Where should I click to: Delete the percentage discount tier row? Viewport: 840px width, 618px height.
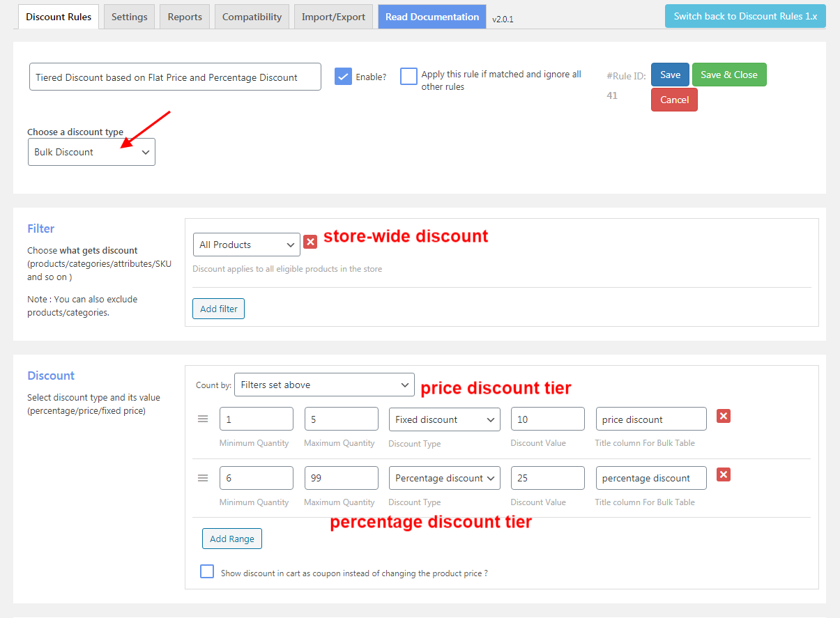coord(723,474)
